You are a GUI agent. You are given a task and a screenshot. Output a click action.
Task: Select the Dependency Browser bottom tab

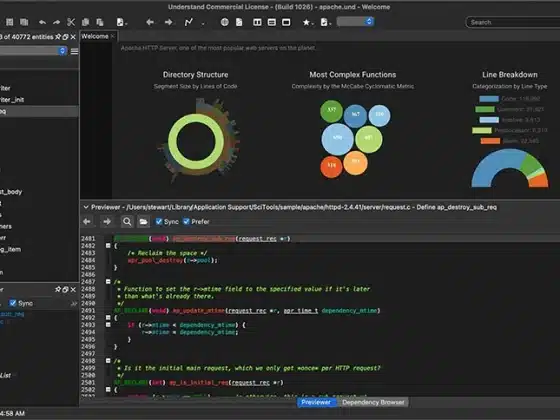click(x=373, y=402)
